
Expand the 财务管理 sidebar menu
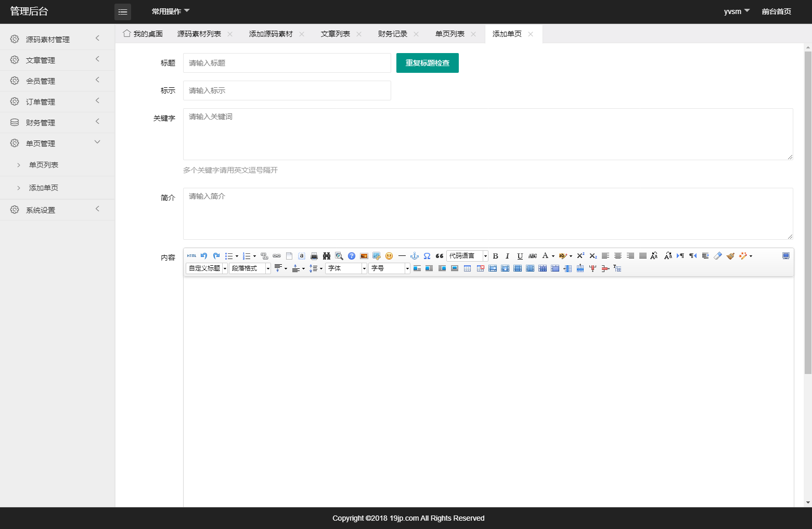pos(57,123)
